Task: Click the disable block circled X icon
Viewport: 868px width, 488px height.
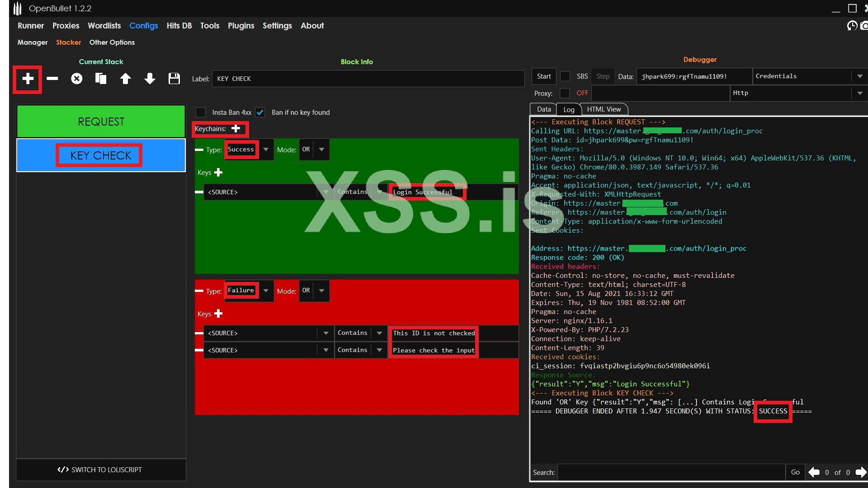Action: coord(77,79)
